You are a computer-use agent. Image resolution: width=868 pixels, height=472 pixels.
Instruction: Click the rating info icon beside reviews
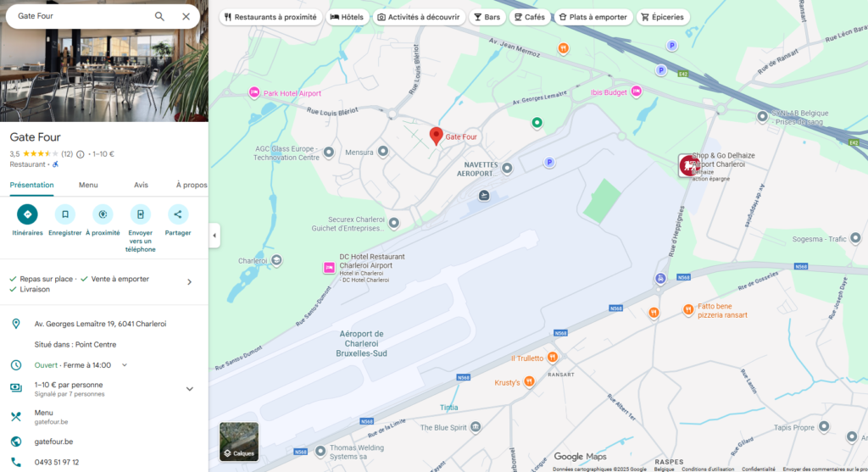[81, 154]
